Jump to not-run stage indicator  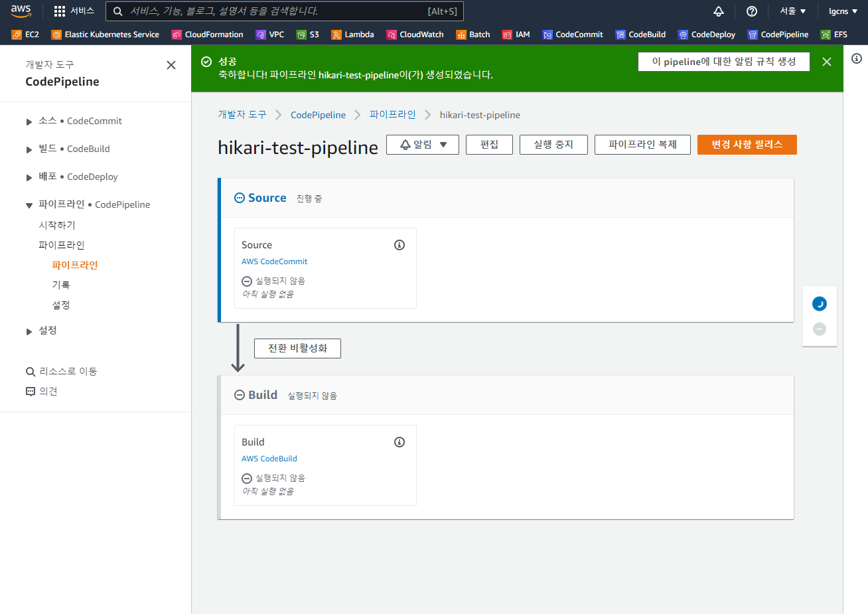point(820,329)
